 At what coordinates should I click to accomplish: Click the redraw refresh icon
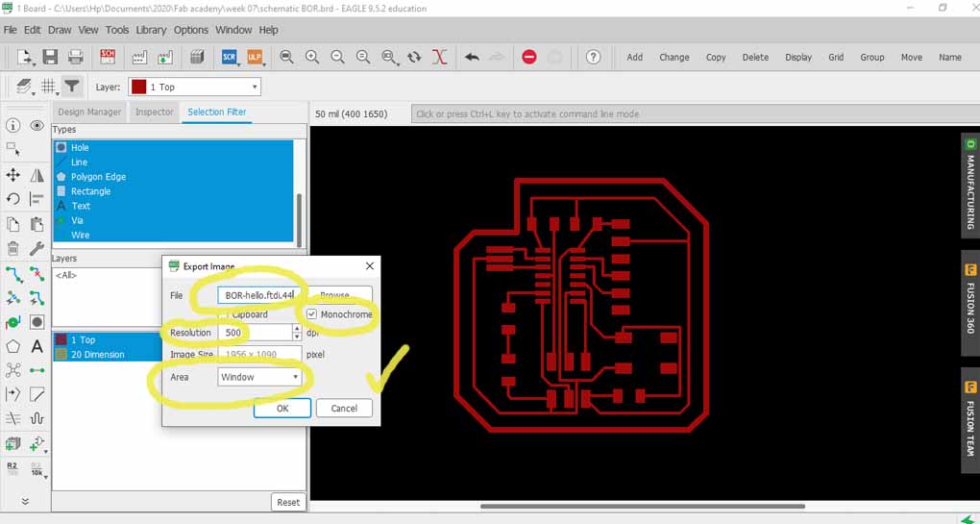414,57
